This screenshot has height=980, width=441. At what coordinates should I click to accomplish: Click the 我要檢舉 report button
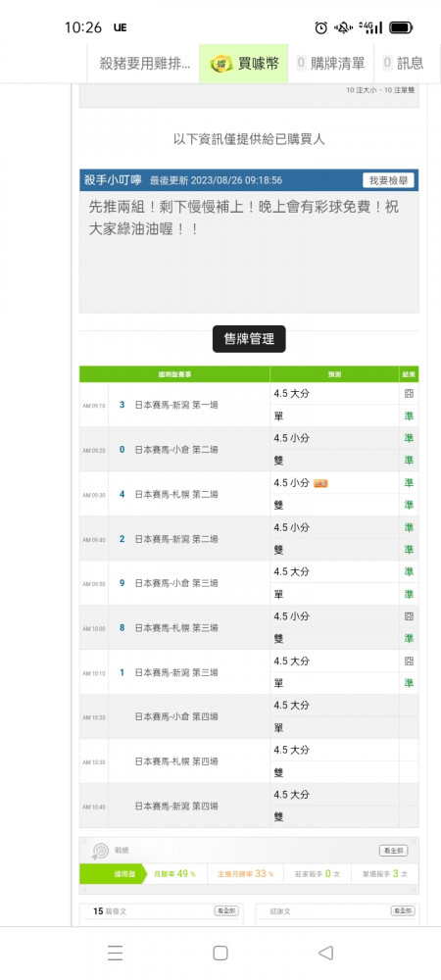388,180
